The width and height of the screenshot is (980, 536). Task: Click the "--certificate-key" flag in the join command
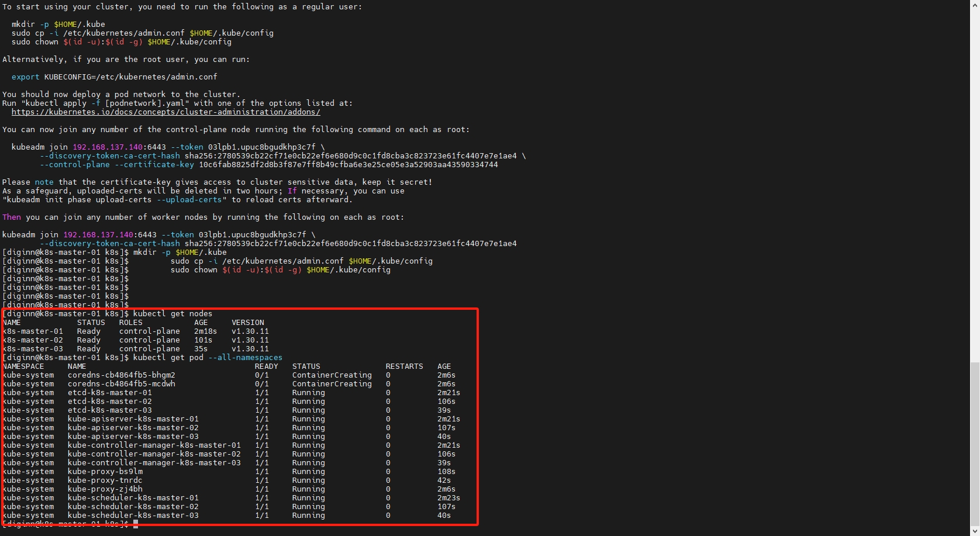(154, 165)
